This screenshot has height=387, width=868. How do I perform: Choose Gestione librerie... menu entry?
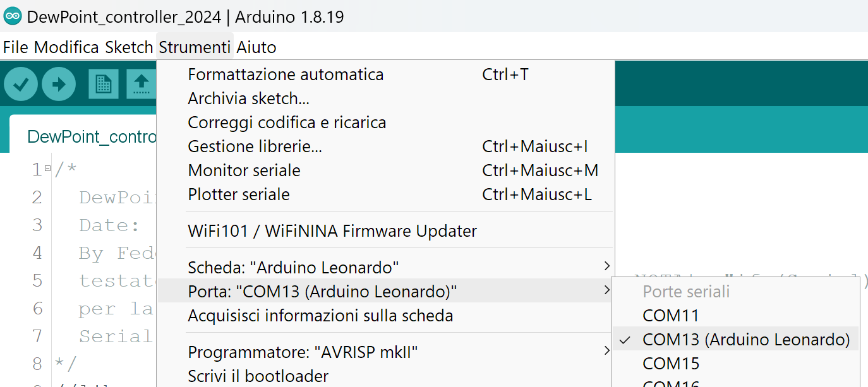point(255,146)
